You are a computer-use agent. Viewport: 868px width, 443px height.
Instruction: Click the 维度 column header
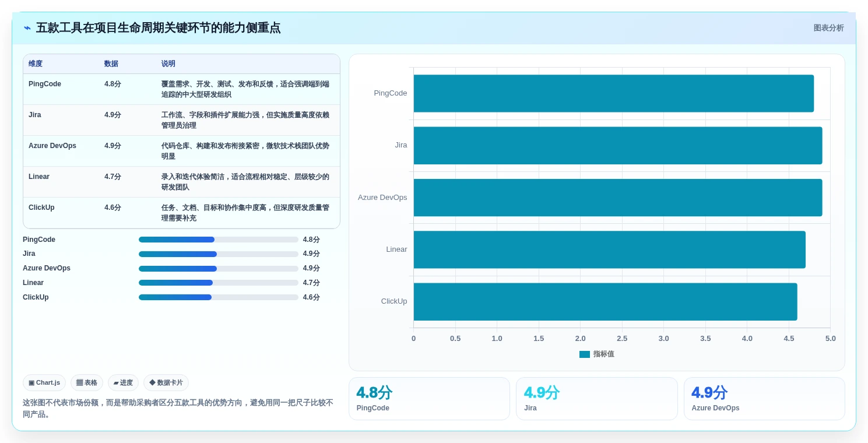click(x=36, y=64)
